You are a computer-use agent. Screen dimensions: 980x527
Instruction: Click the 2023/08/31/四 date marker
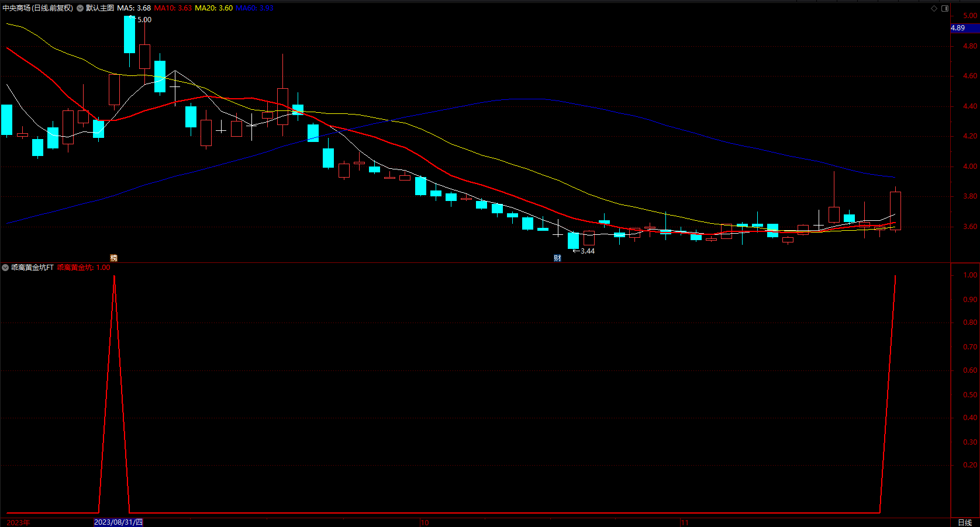click(x=119, y=522)
